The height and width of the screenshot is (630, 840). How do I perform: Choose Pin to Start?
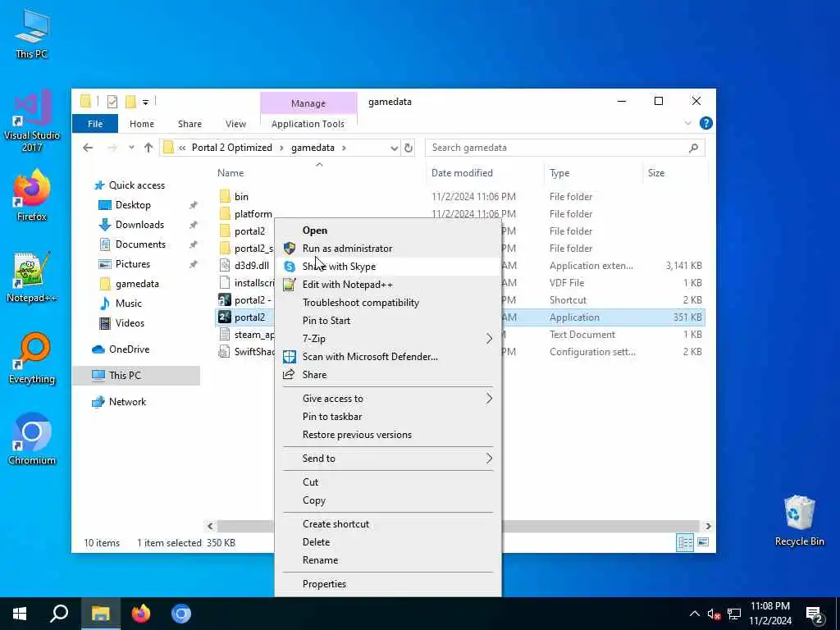(x=388, y=321)
